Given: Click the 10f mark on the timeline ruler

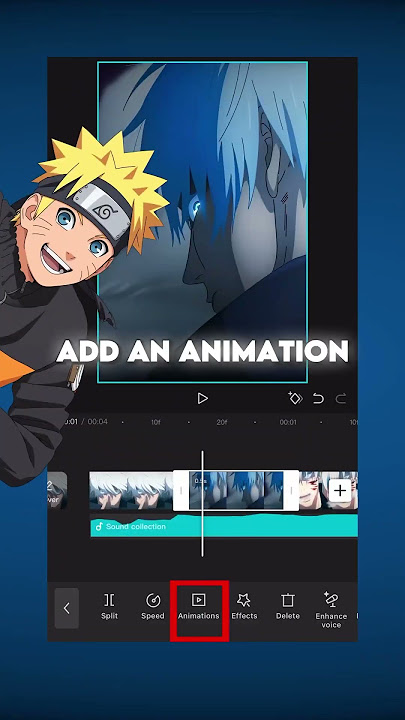Looking at the screenshot, I should pyautogui.click(x=156, y=422).
